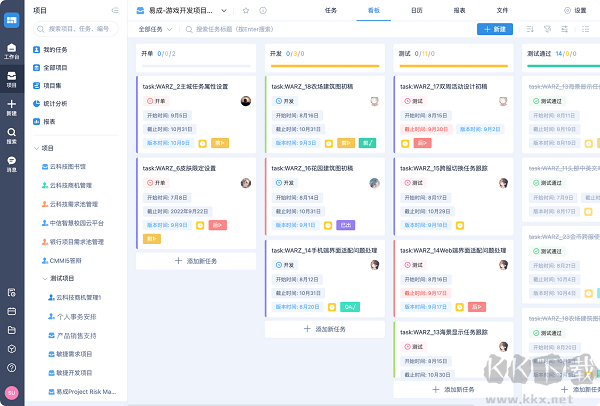
Task: Focus the 搜索任务标题 search field
Action: pos(230,29)
